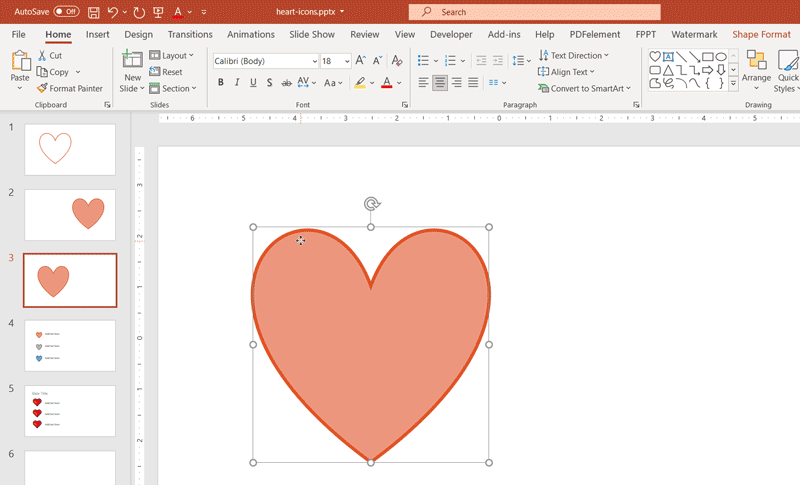Open the Insert tab
This screenshot has height=485, width=800.
(98, 34)
